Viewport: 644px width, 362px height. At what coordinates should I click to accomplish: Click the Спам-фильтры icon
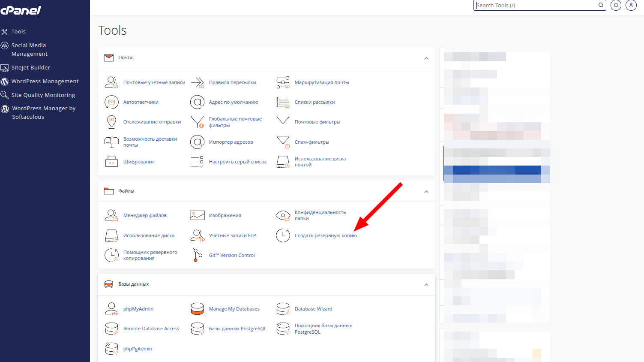coord(283,142)
